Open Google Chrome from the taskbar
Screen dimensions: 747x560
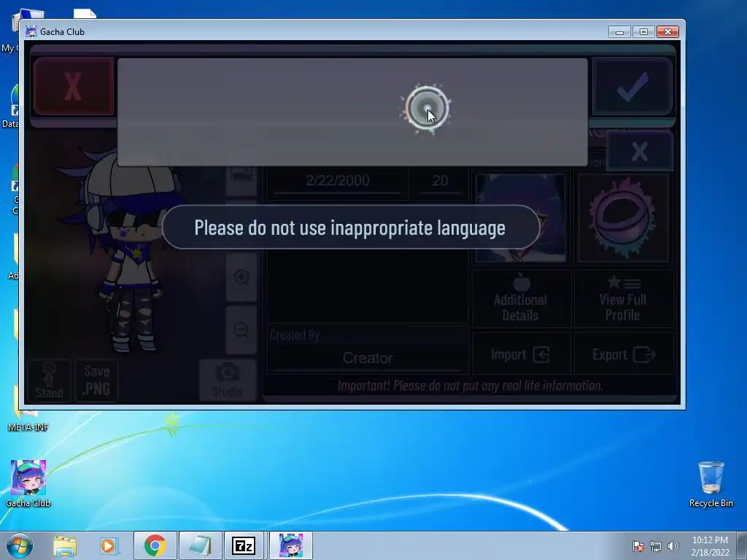pos(155,545)
